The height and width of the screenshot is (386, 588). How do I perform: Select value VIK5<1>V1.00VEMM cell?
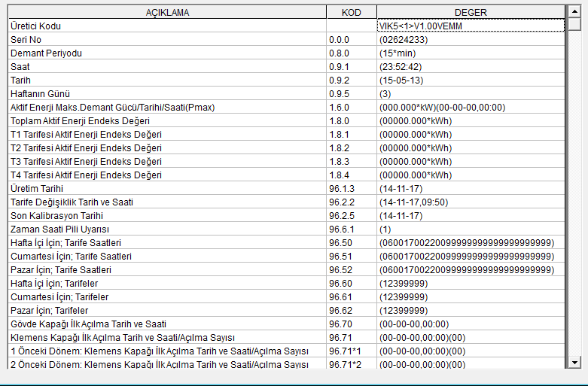pos(471,26)
